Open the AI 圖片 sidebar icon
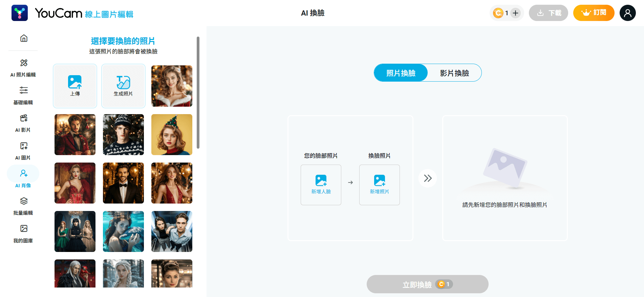 tap(23, 146)
